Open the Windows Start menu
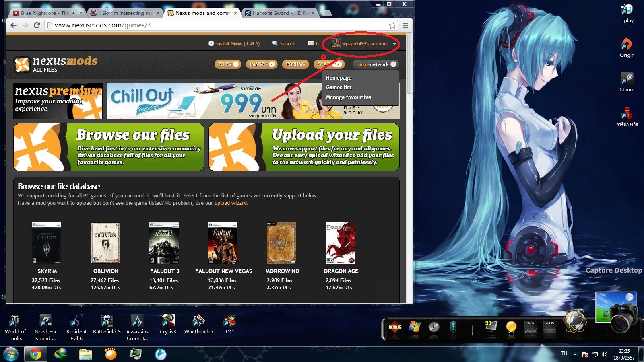The width and height of the screenshot is (644, 362). click(11, 354)
